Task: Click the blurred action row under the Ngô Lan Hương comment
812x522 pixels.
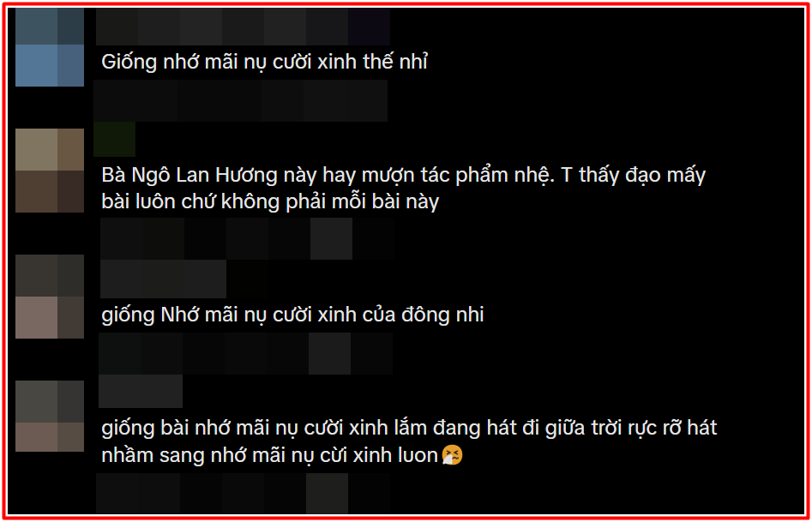Action: pos(247,238)
